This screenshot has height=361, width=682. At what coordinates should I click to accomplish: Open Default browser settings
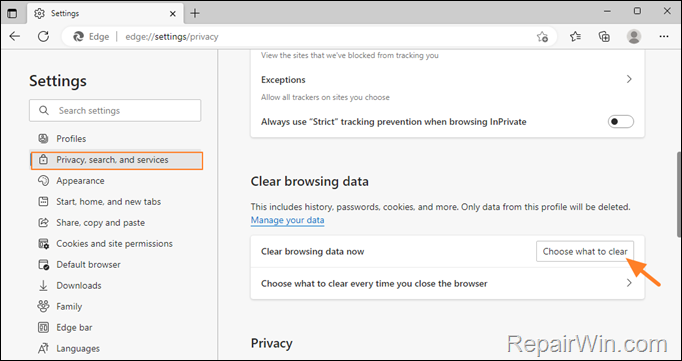[x=88, y=264]
